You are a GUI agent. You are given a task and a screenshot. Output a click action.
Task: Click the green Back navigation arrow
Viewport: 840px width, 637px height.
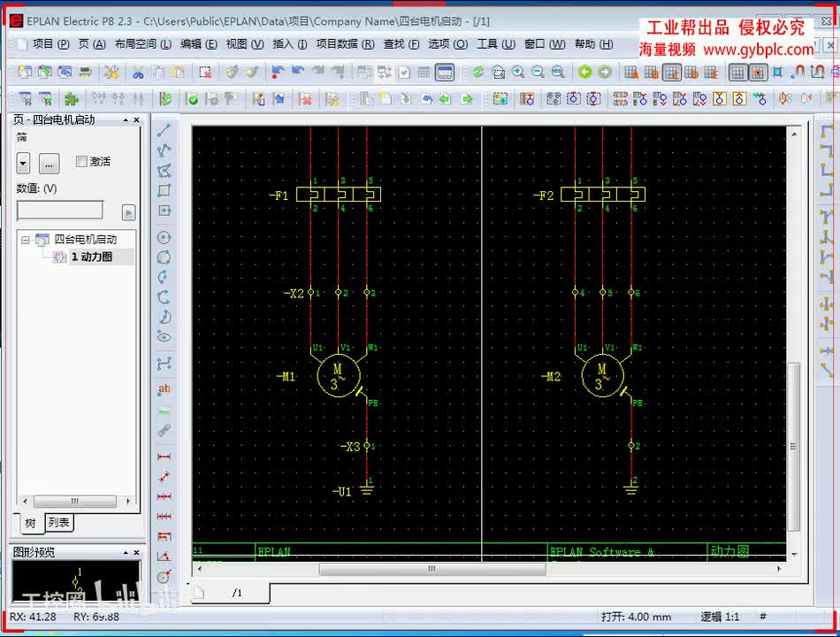click(x=585, y=73)
